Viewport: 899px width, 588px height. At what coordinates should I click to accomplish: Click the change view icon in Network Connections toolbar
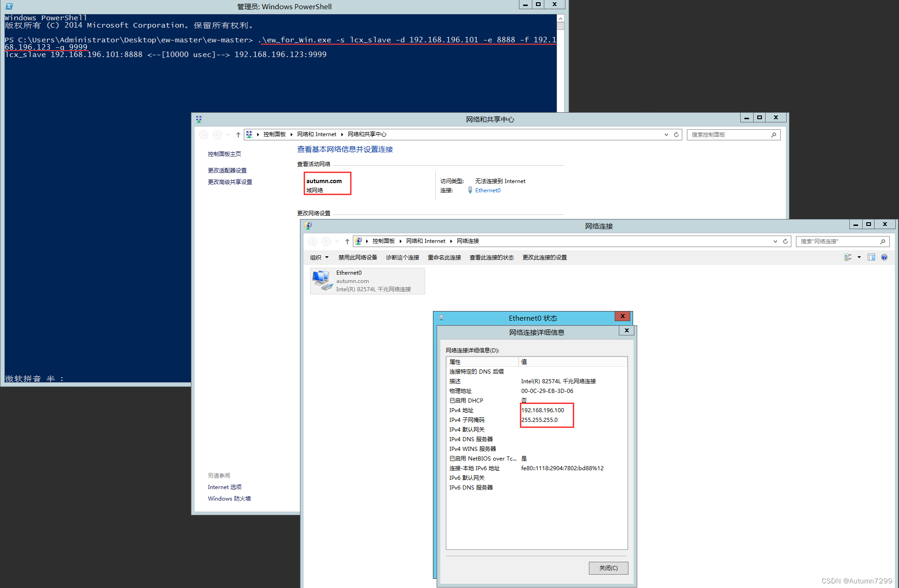pos(848,258)
